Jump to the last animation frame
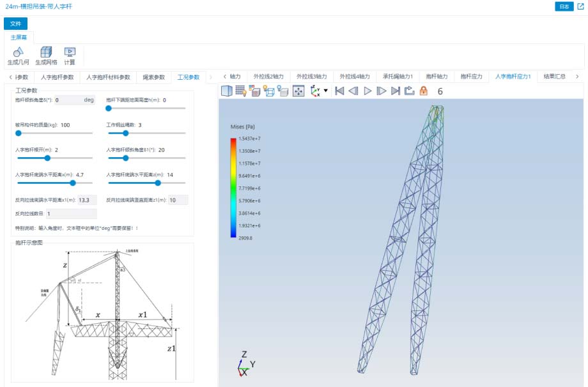588x387 pixels. pyautogui.click(x=396, y=91)
